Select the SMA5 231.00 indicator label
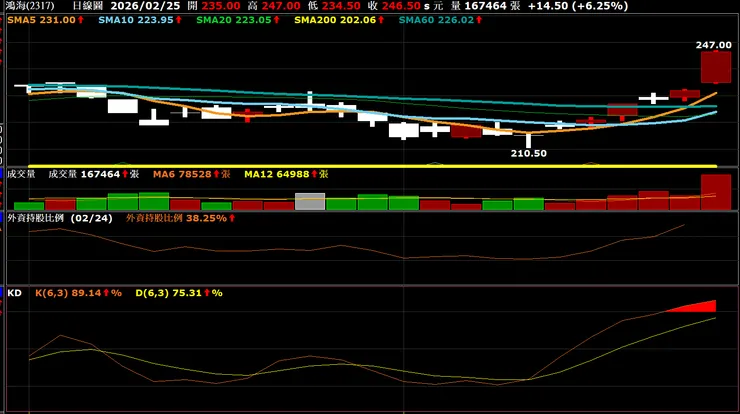This screenshot has width=740, height=414. (x=45, y=20)
